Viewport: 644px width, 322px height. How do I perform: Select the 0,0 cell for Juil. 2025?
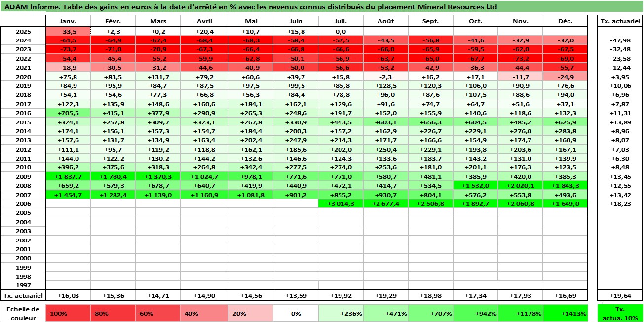tap(341, 32)
